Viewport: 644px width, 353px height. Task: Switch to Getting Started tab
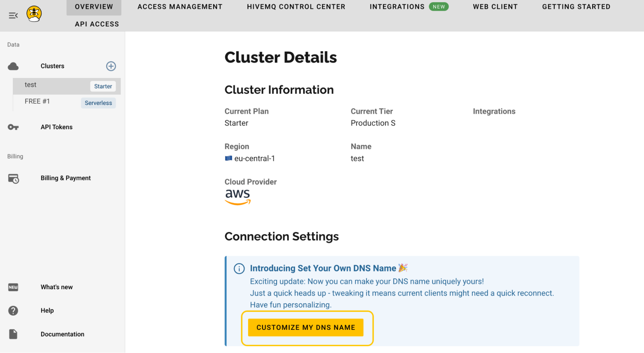tap(576, 7)
